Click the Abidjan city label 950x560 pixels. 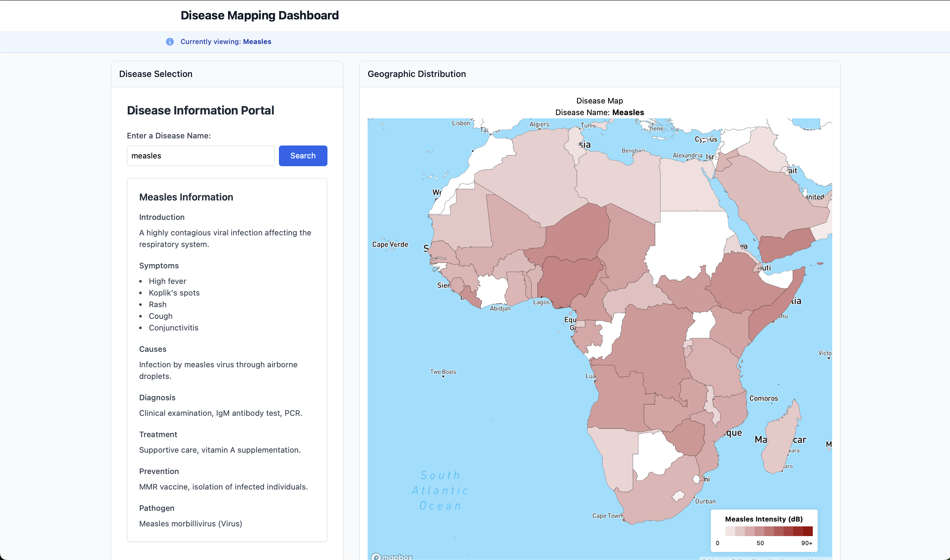500,308
